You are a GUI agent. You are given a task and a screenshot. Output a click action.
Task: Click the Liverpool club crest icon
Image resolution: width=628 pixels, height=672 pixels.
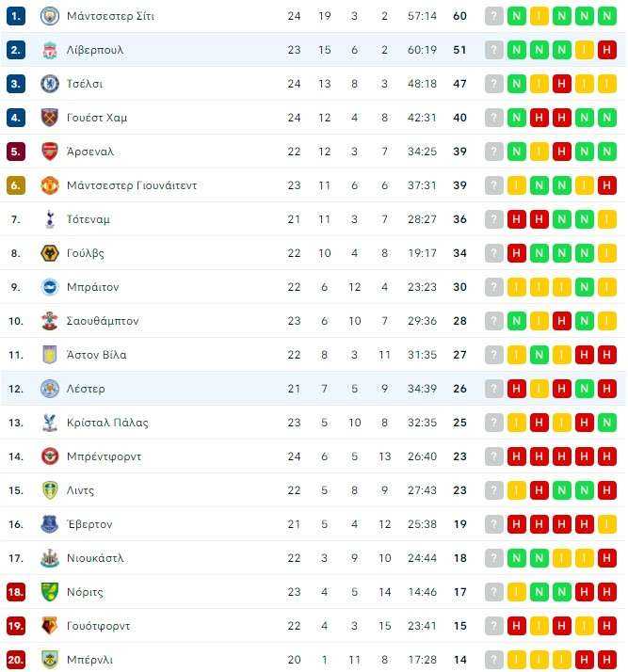click(x=49, y=50)
